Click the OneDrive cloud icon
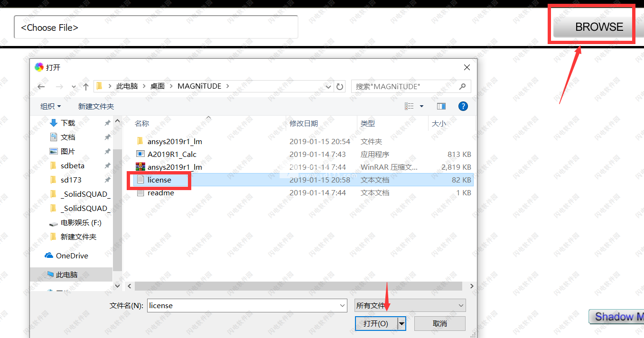 pos(49,256)
